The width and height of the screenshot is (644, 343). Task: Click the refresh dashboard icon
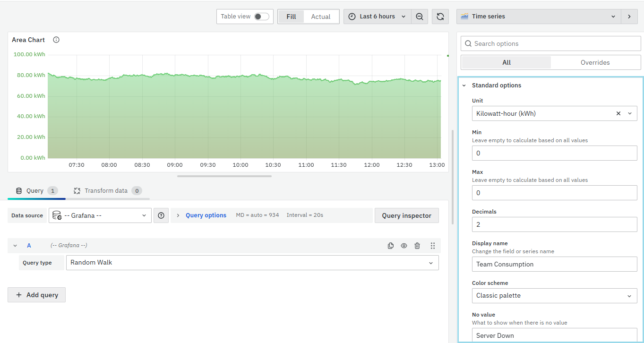440,17
